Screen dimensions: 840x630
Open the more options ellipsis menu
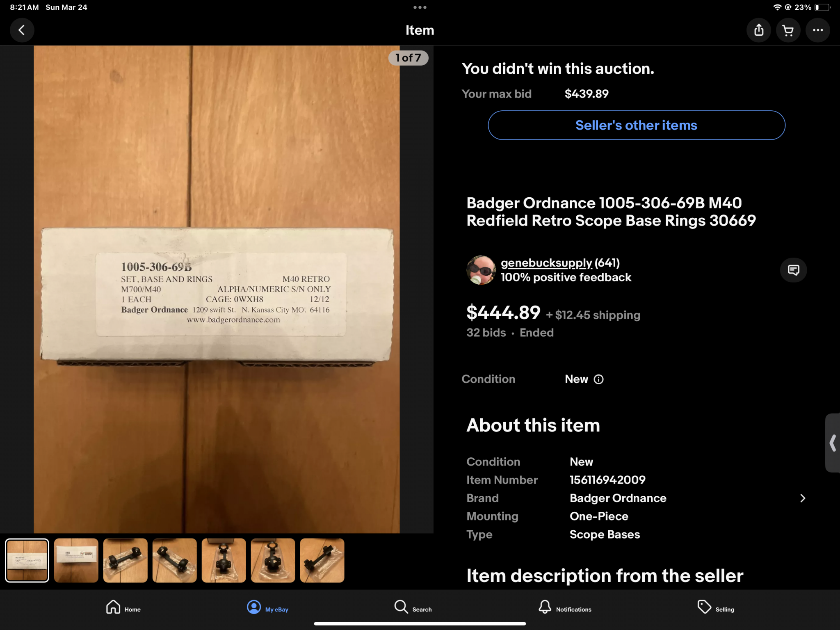[818, 30]
